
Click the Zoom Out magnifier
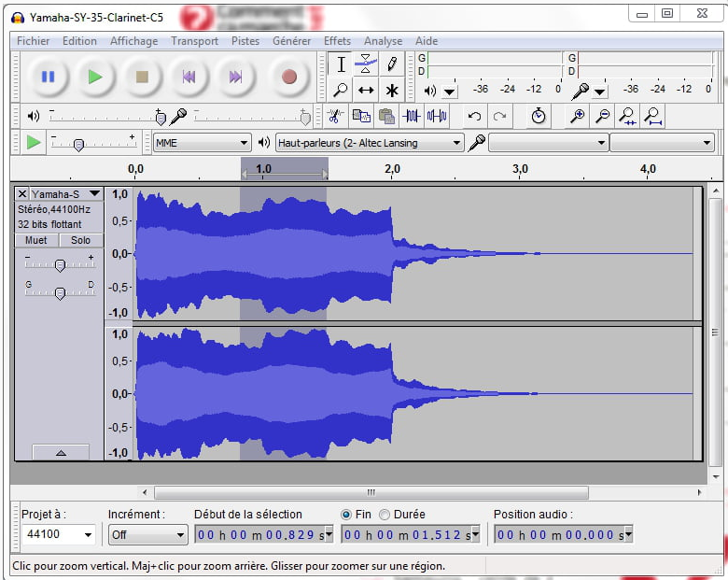tap(602, 116)
